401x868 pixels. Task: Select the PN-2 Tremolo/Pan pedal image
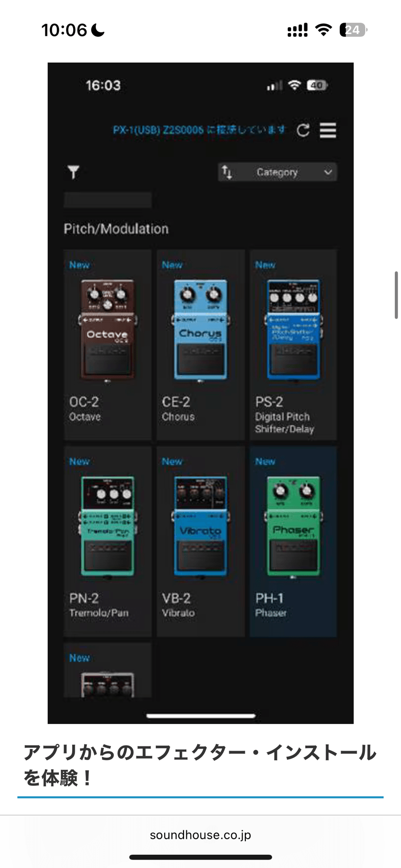click(x=108, y=526)
